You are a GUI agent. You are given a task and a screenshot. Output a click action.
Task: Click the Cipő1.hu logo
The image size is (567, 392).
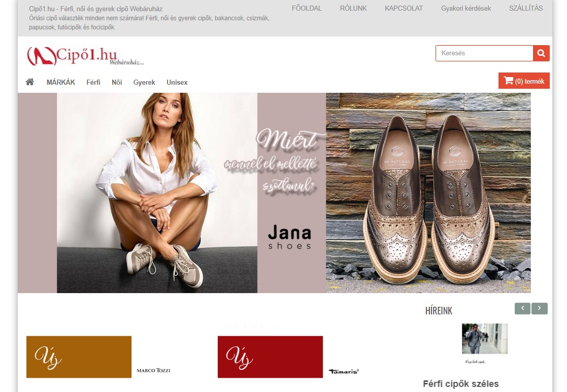tap(85, 56)
